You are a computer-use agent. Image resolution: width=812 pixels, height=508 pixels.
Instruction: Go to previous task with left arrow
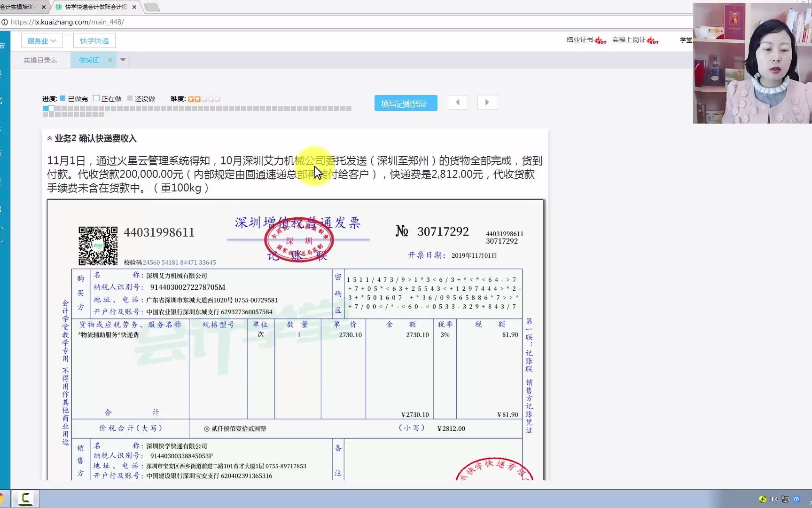click(457, 102)
